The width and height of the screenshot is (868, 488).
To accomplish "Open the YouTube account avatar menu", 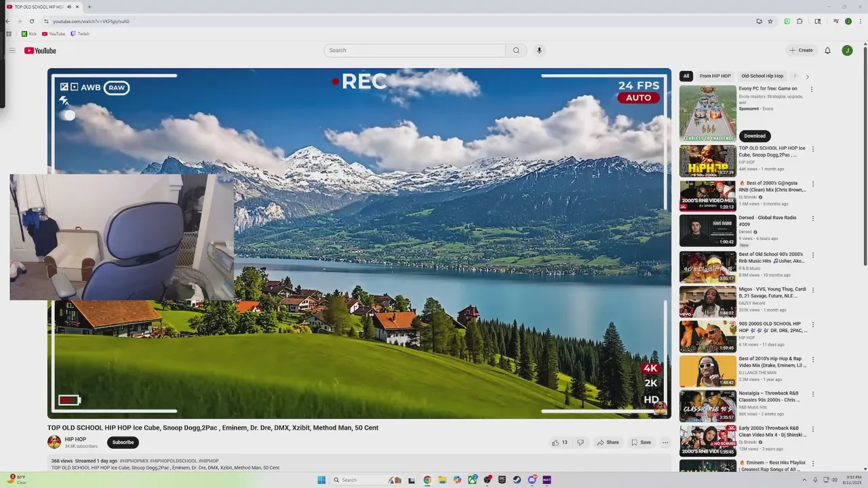I will pos(847,50).
